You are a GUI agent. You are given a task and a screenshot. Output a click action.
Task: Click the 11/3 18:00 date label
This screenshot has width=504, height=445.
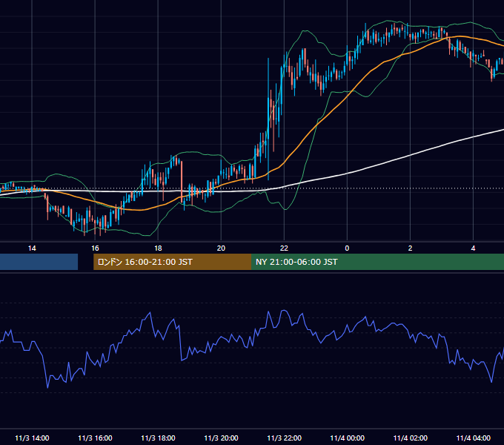pyautogui.click(x=158, y=438)
